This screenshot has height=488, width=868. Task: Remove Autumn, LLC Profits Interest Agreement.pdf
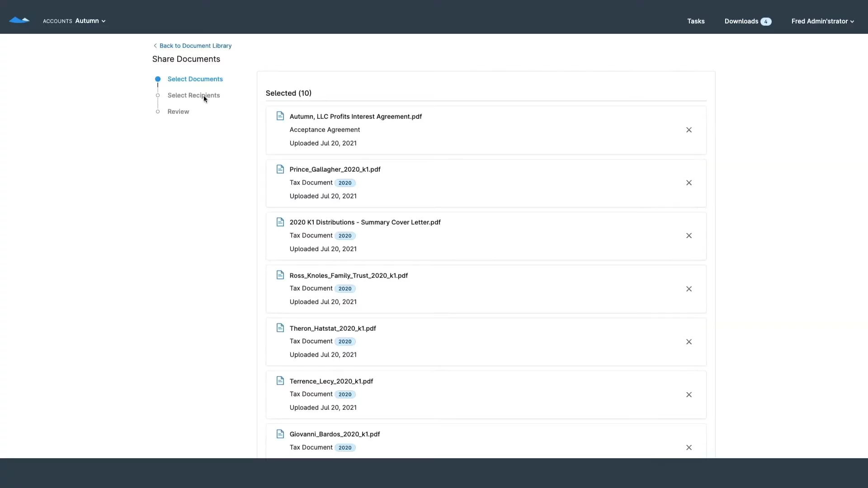[689, 130]
